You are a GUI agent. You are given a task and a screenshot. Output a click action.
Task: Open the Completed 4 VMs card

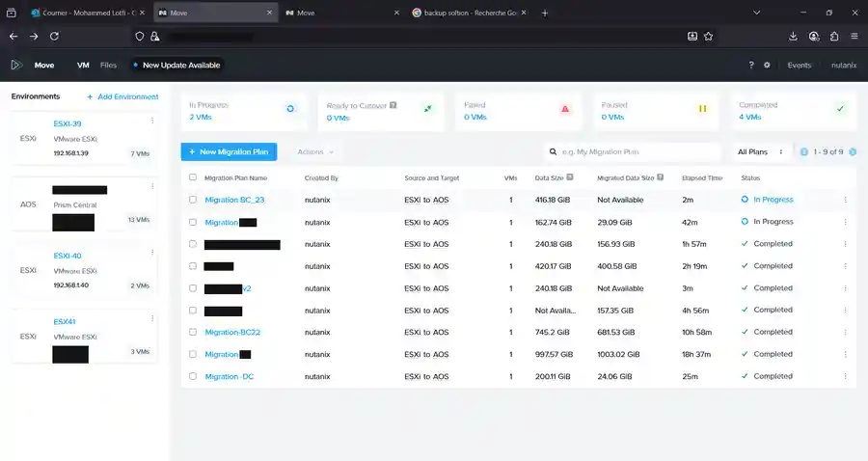point(793,111)
